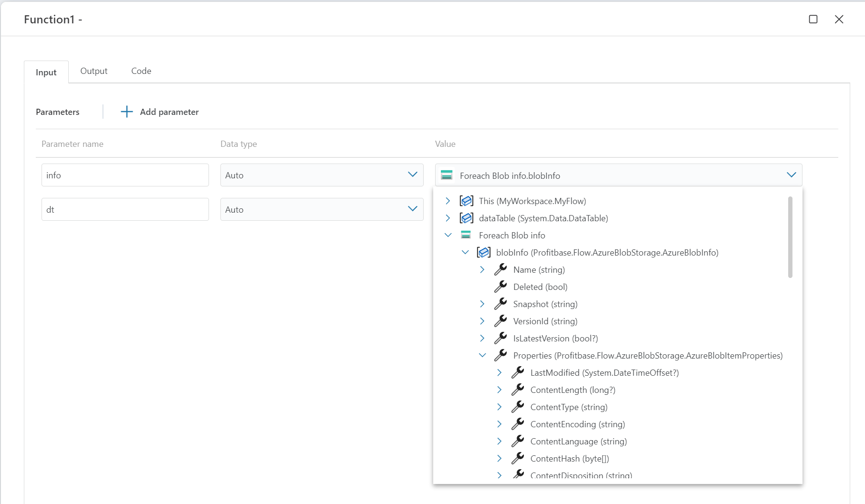Click the wrench icon beside ContentType
The height and width of the screenshot is (504, 865).
518,407
